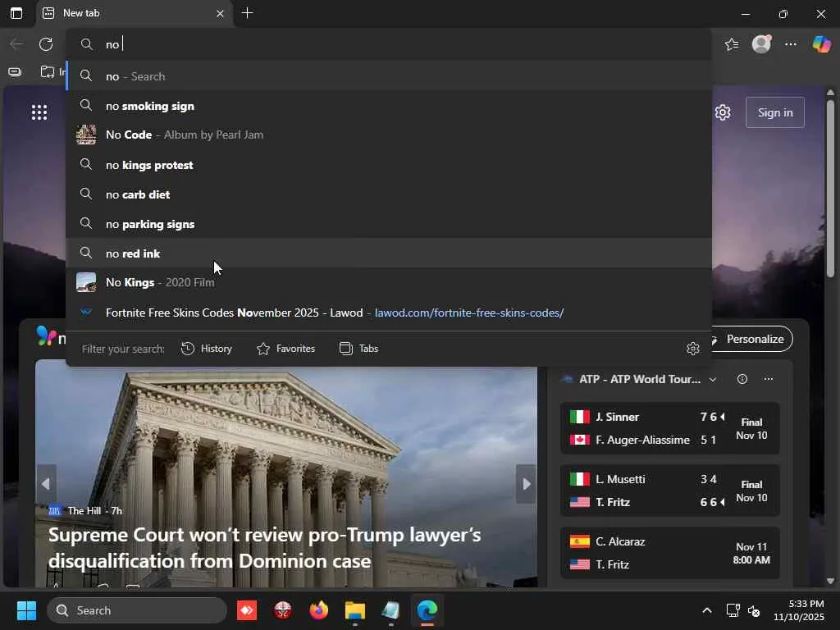Open the round red taskbar app icon

pos(283,610)
